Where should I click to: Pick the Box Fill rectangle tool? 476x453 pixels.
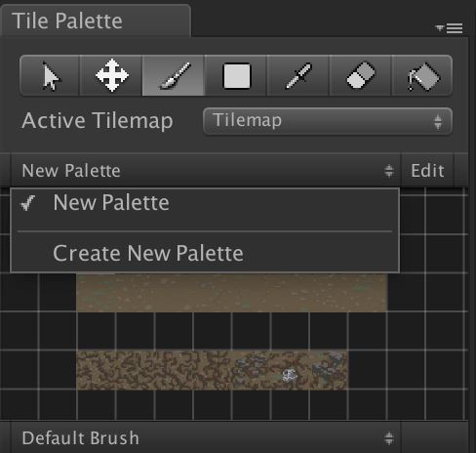[236, 76]
